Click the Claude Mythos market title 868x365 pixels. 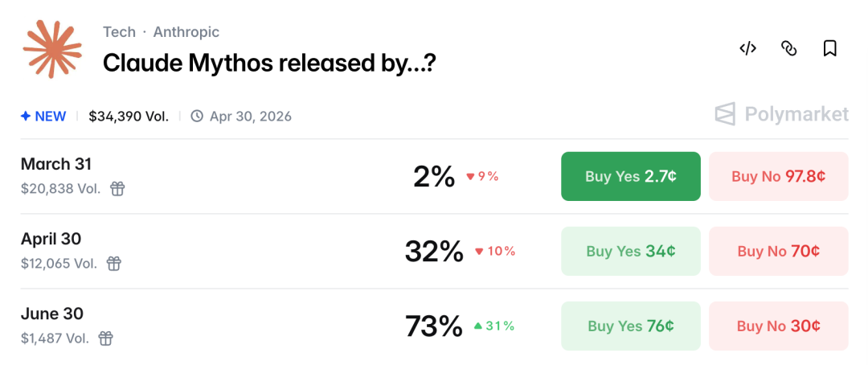point(269,63)
